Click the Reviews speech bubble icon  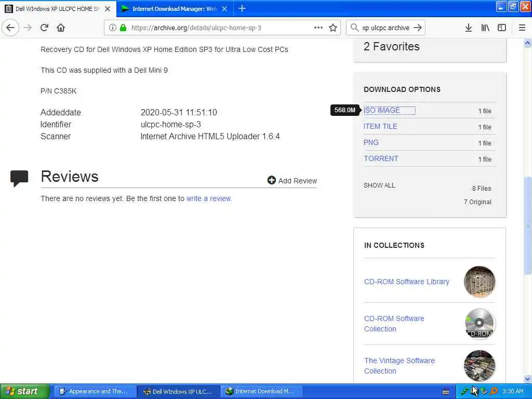coord(19,178)
